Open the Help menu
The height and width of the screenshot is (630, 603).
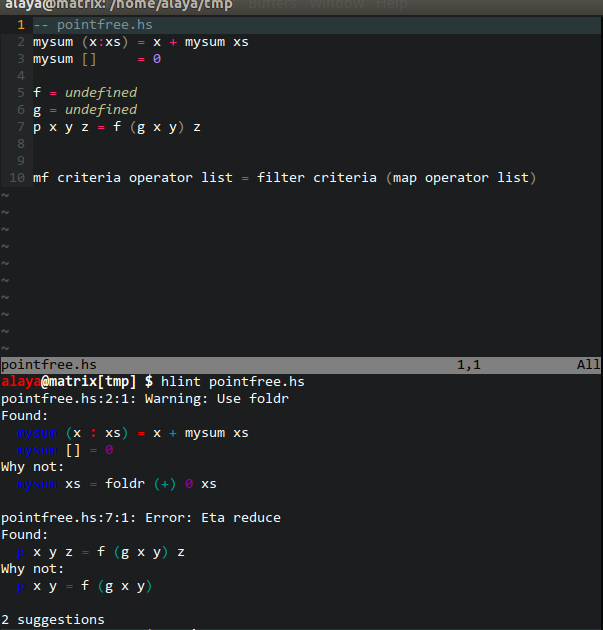point(391,5)
